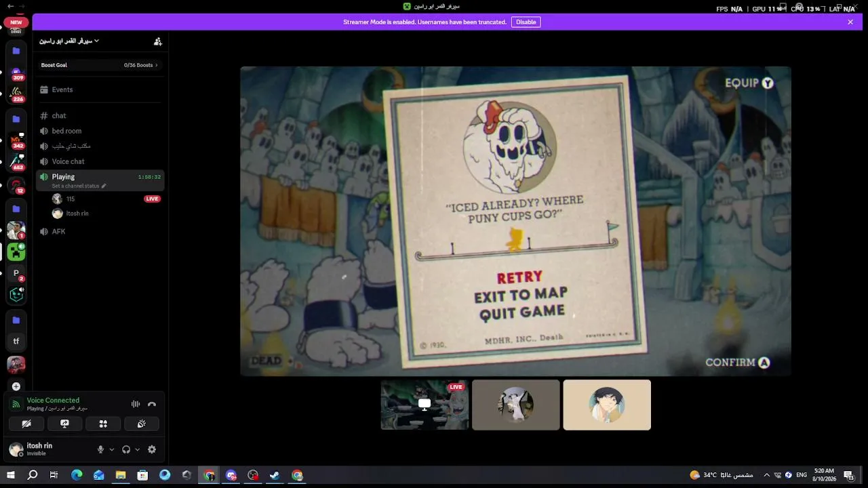Mute the microphone

point(100,449)
